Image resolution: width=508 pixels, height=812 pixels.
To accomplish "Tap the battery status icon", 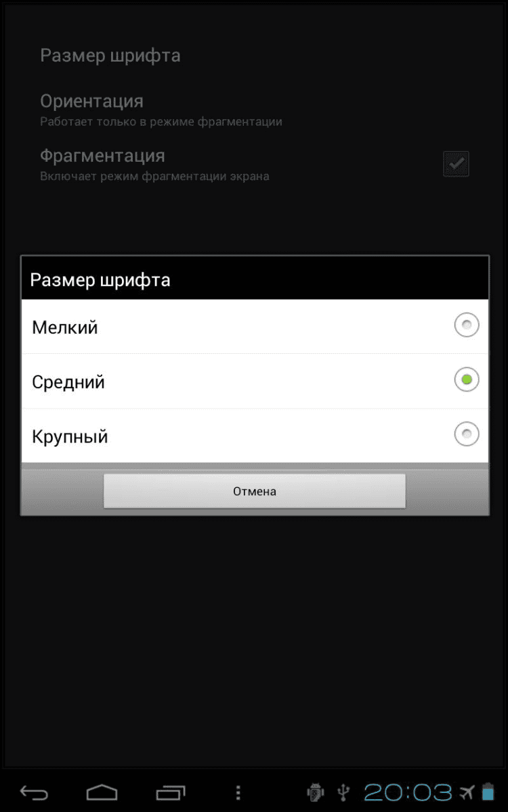I will coord(488,792).
